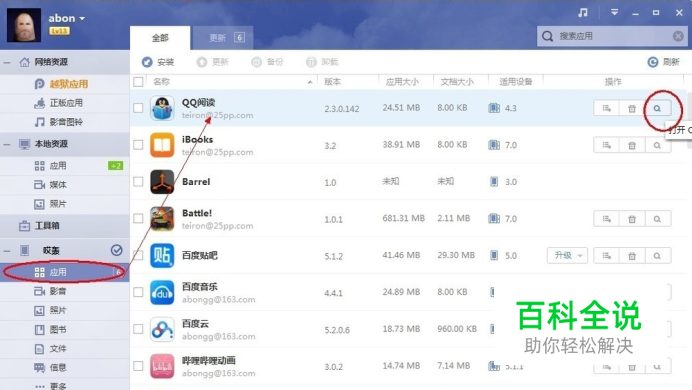Switch to the 全部 tab

coord(160,38)
